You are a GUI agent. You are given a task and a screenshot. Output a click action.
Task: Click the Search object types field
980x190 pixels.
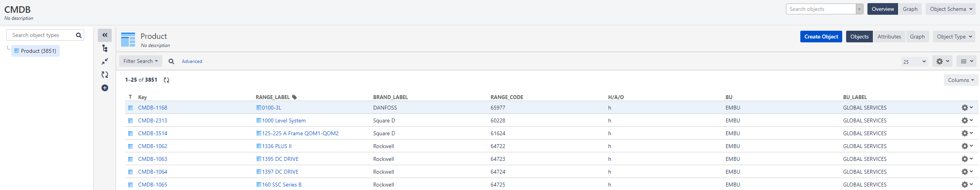pos(42,35)
